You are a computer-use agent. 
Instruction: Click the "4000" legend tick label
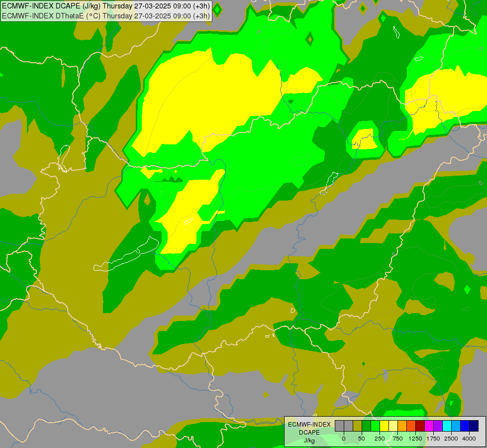(469, 439)
